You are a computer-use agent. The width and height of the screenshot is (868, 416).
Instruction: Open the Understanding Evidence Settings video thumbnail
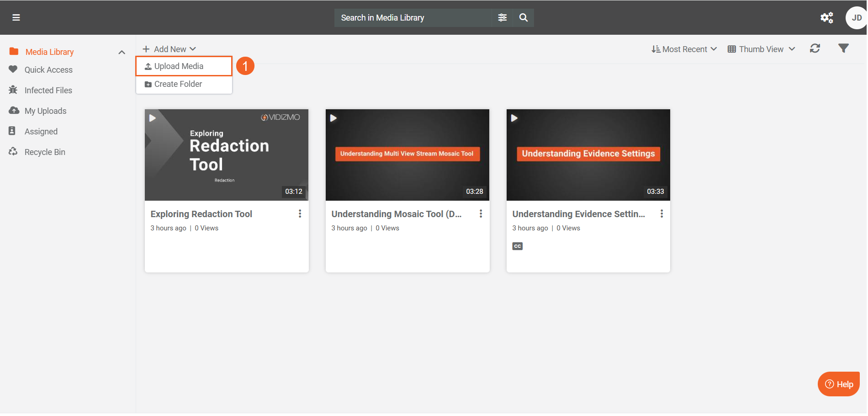[588, 155]
